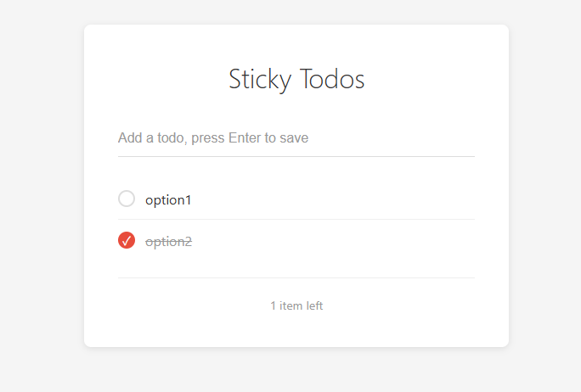
Task: Mark option1 as completed
Action: click(x=127, y=199)
